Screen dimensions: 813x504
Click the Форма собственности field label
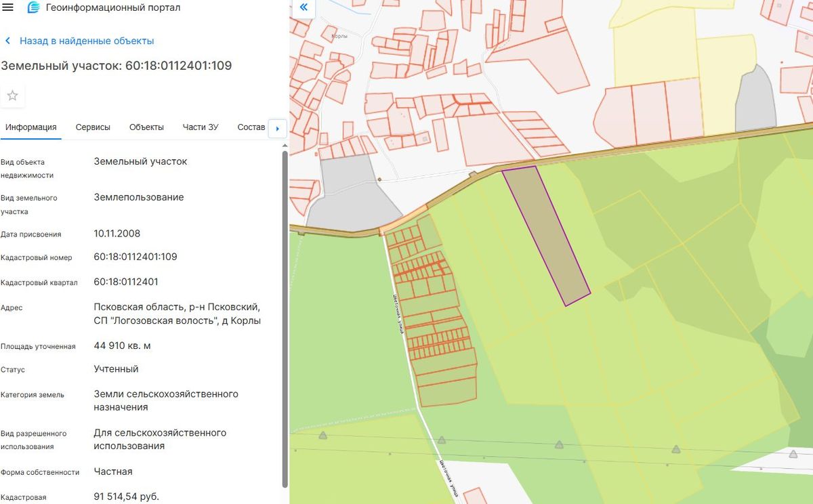point(40,472)
